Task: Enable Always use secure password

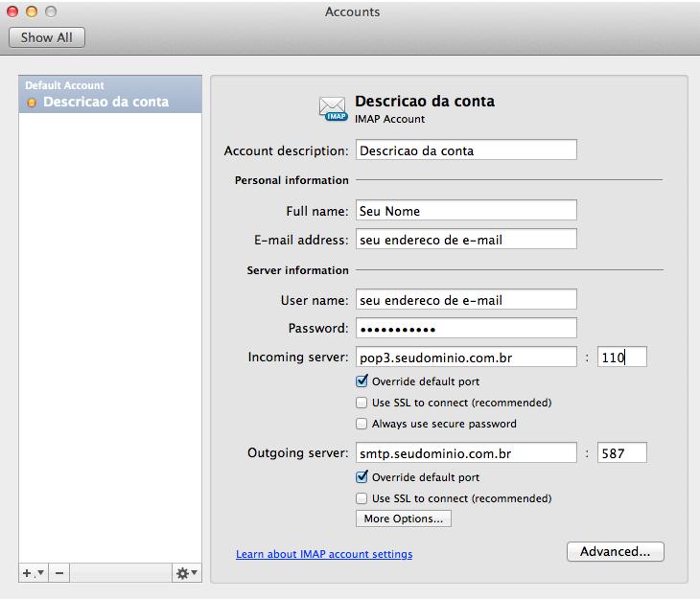Action: click(362, 424)
